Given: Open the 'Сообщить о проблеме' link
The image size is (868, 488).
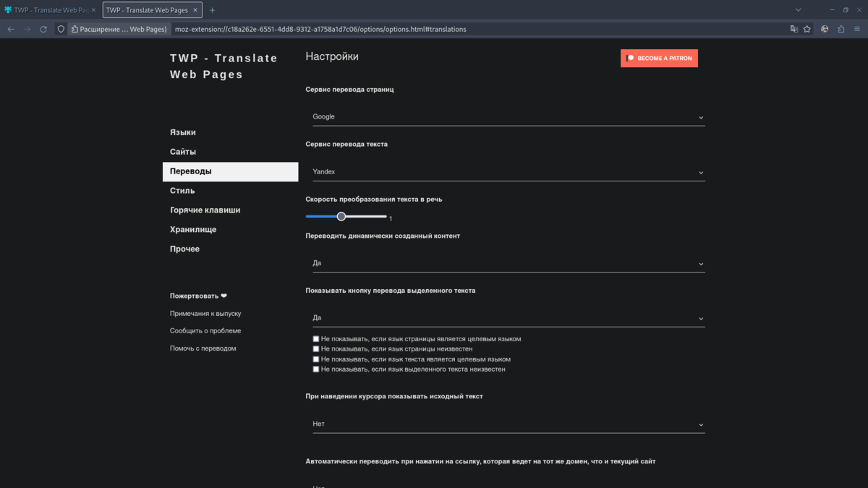Looking at the screenshot, I should pyautogui.click(x=205, y=331).
